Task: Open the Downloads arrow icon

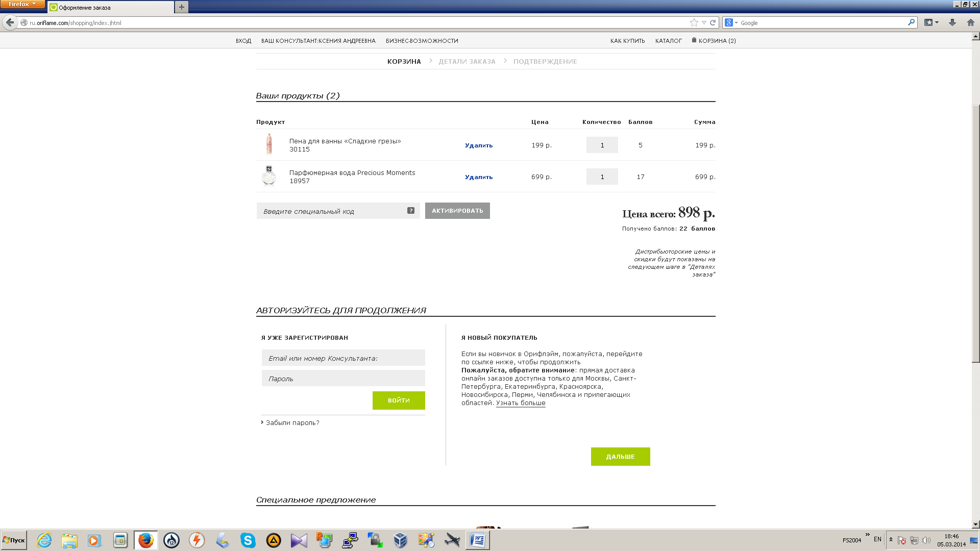Action: click(952, 22)
